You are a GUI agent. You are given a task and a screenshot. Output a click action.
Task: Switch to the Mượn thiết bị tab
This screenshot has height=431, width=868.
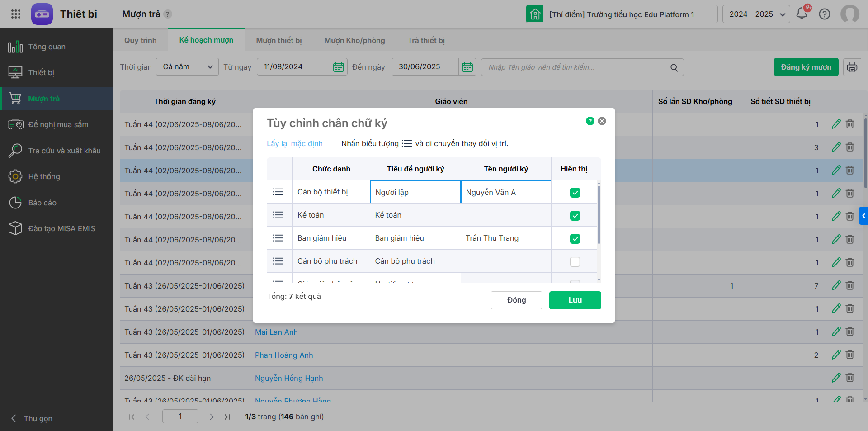[279, 41]
